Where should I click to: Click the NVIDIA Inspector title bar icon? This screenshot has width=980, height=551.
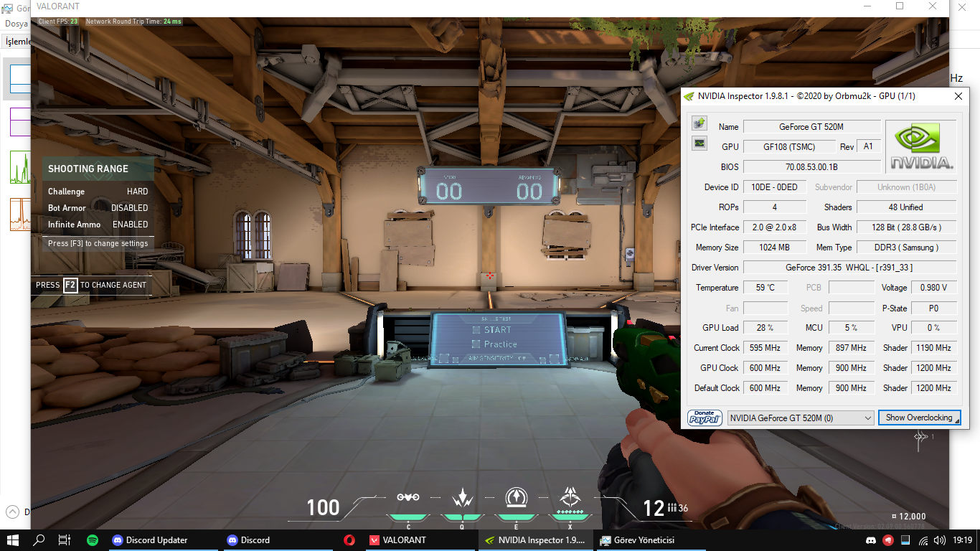689,96
